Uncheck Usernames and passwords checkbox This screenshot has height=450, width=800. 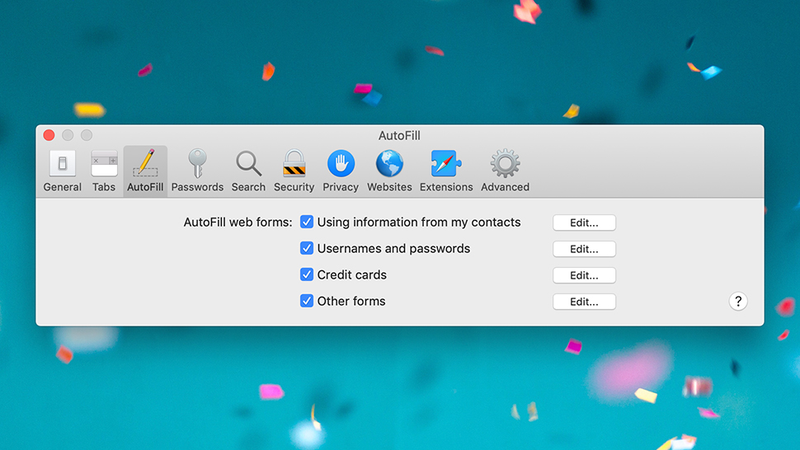click(x=307, y=248)
